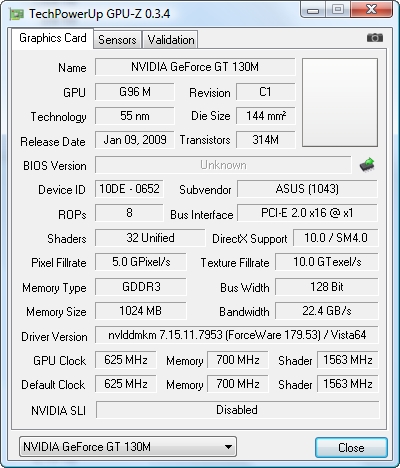The image size is (400, 468).
Task: Click the ROPs field showing 8
Action: pyautogui.click(x=129, y=213)
